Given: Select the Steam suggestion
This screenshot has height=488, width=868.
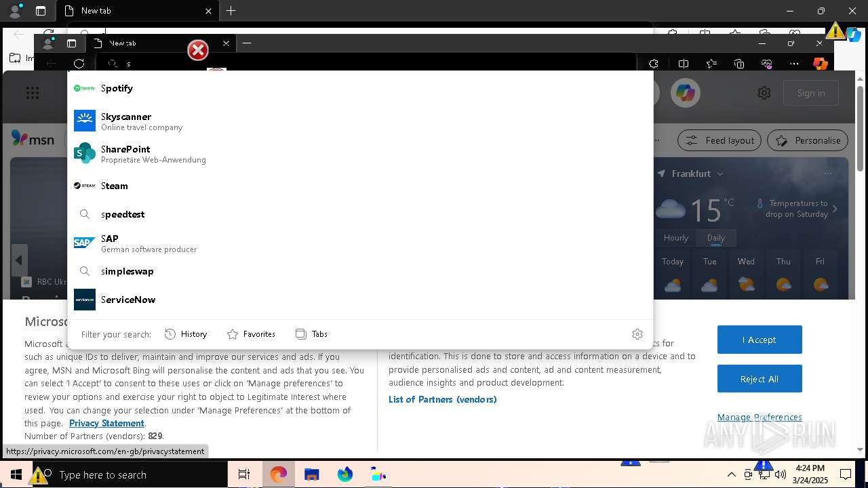Looking at the screenshot, I should pos(360,186).
